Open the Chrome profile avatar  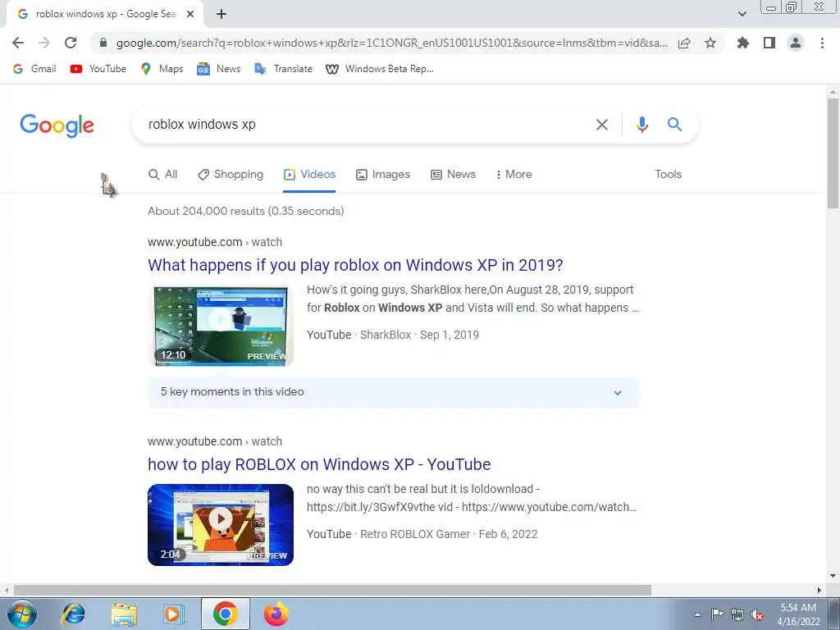tap(796, 43)
